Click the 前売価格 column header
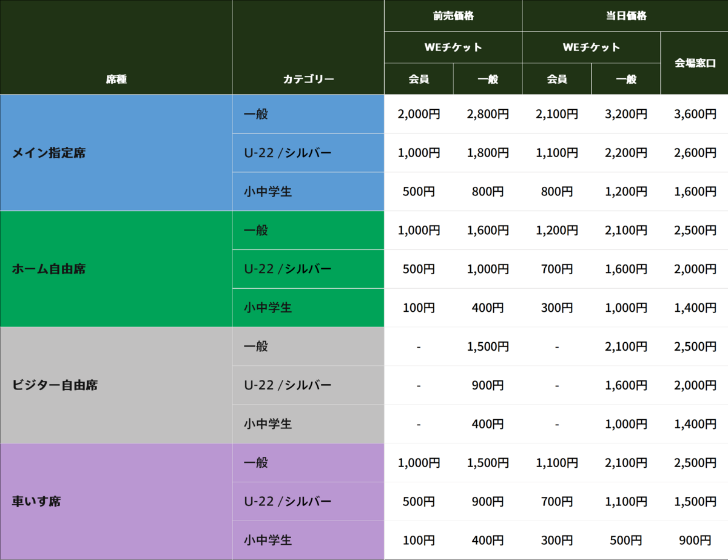 click(x=453, y=16)
